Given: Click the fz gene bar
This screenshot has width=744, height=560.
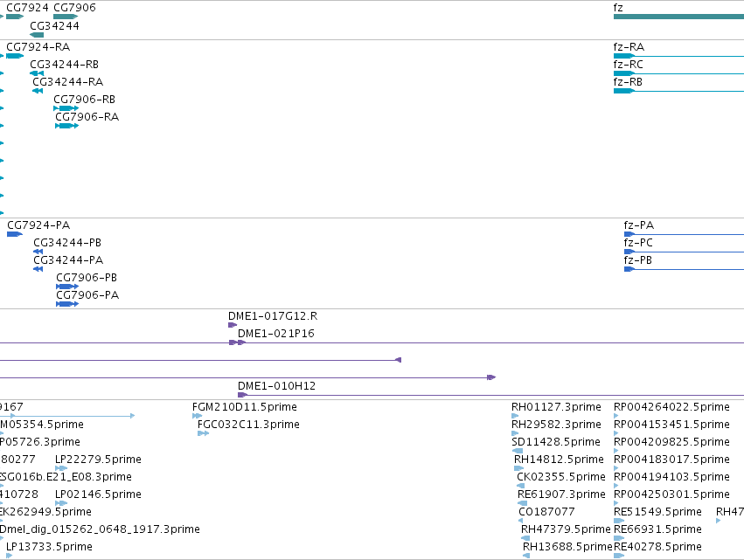Looking at the screenshot, I should point(678,17).
